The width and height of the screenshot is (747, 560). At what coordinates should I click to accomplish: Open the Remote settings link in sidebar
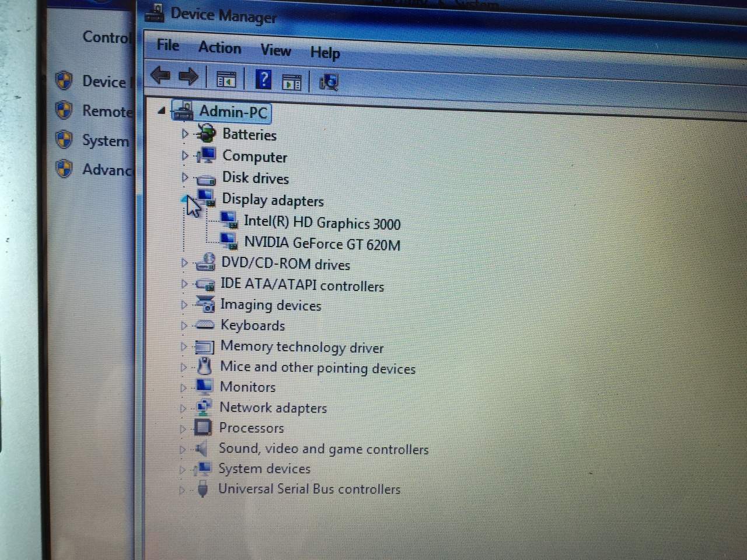(107, 111)
